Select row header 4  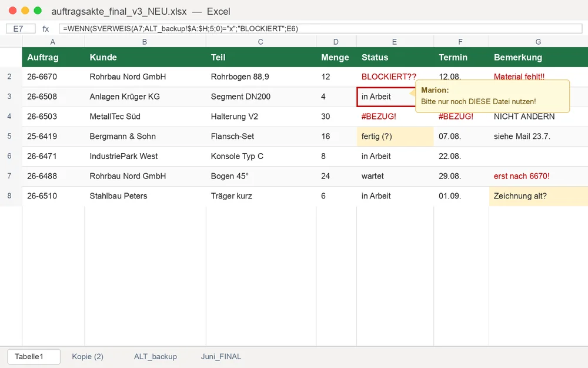pyautogui.click(x=11, y=117)
